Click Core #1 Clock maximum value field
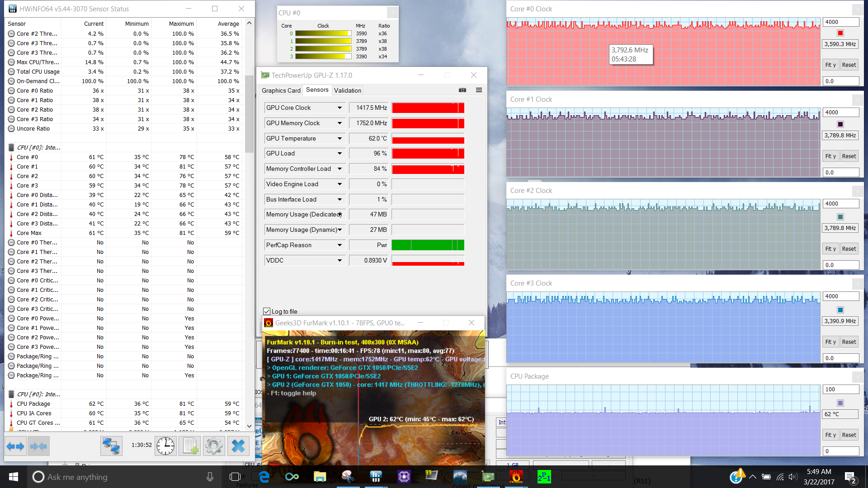 pos(840,112)
